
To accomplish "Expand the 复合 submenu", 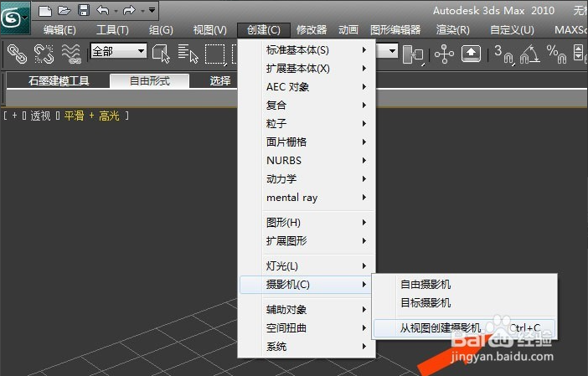I will point(307,105).
